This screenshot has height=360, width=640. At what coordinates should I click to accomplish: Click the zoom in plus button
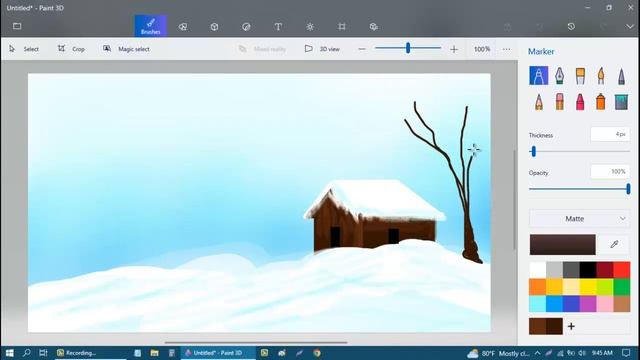[x=454, y=49]
